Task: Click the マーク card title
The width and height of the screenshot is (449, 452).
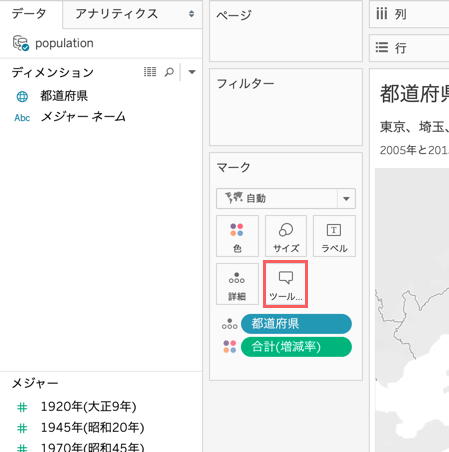Action: (233, 167)
